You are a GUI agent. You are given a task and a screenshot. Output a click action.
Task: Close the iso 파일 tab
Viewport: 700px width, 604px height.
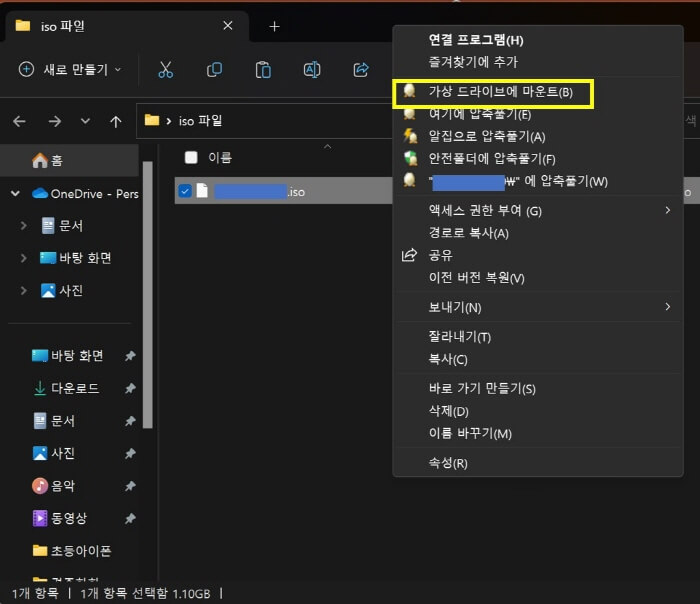click(x=228, y=26)
